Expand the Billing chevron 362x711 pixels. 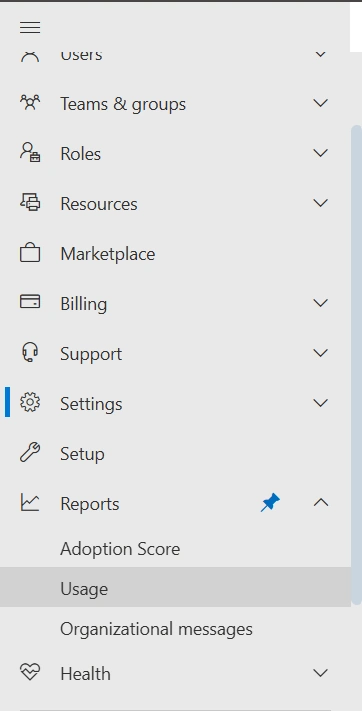pos(321,303)
